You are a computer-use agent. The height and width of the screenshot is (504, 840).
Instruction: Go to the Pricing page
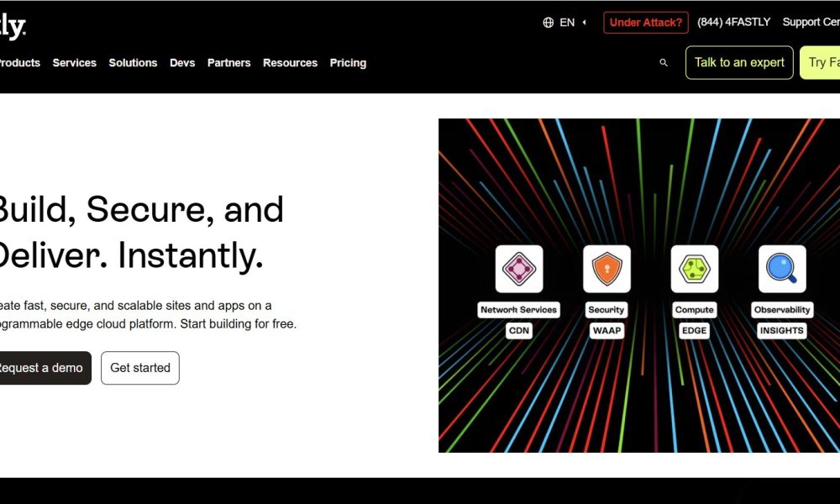pyautogui.click(x=348, y=63)
